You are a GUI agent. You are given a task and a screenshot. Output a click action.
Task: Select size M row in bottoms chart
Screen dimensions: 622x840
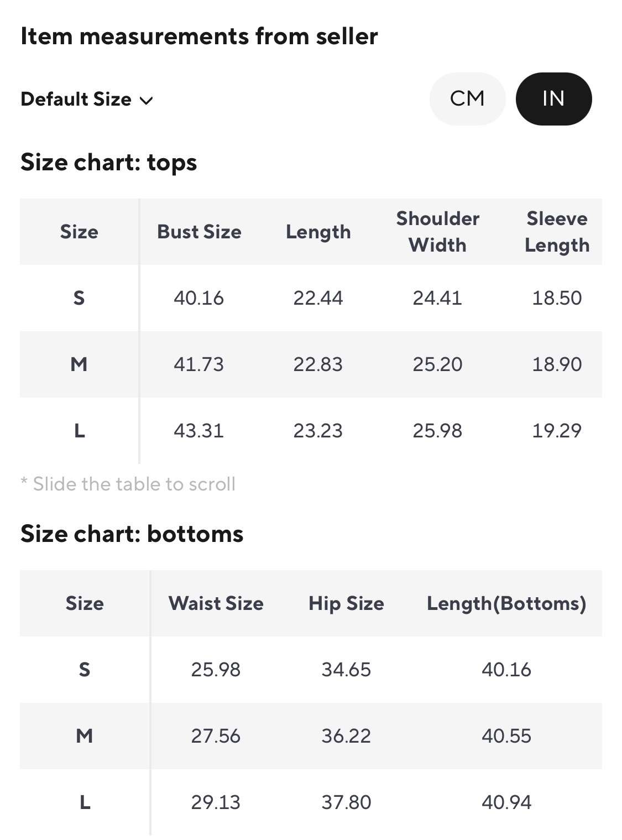click(85, 736)
